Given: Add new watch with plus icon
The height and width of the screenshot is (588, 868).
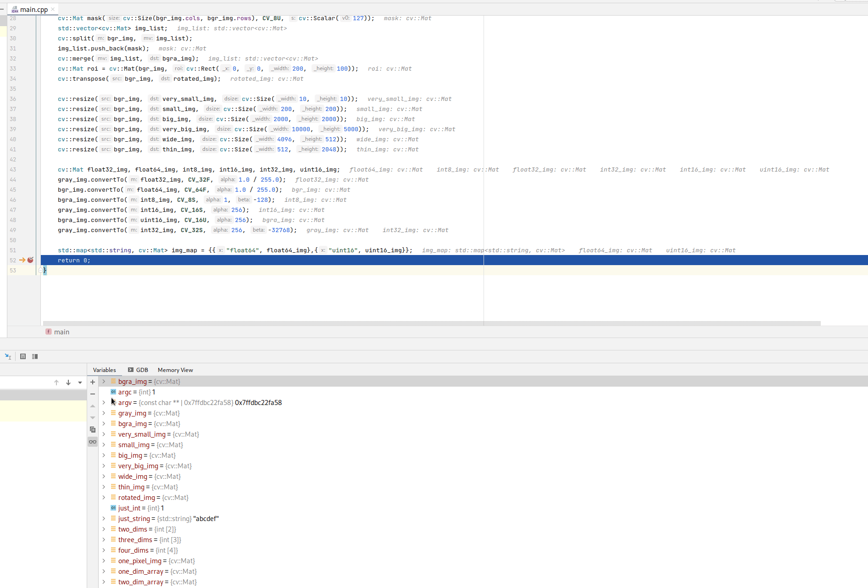Looking at the screenshot, I should (93, 382).
